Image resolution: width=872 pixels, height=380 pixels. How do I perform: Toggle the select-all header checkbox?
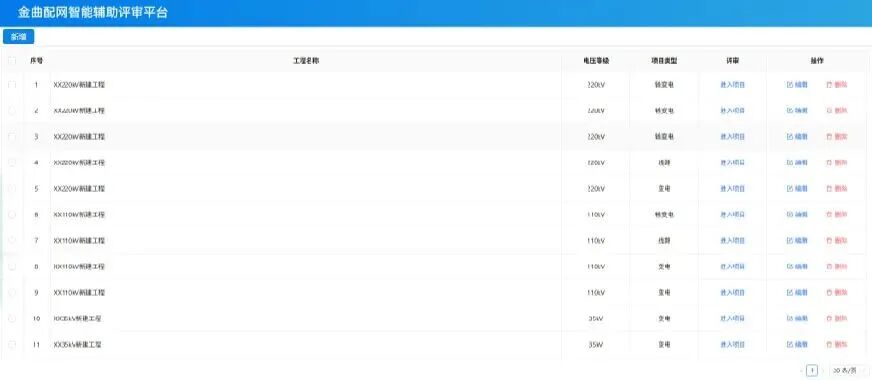click(x=12, y=61)
